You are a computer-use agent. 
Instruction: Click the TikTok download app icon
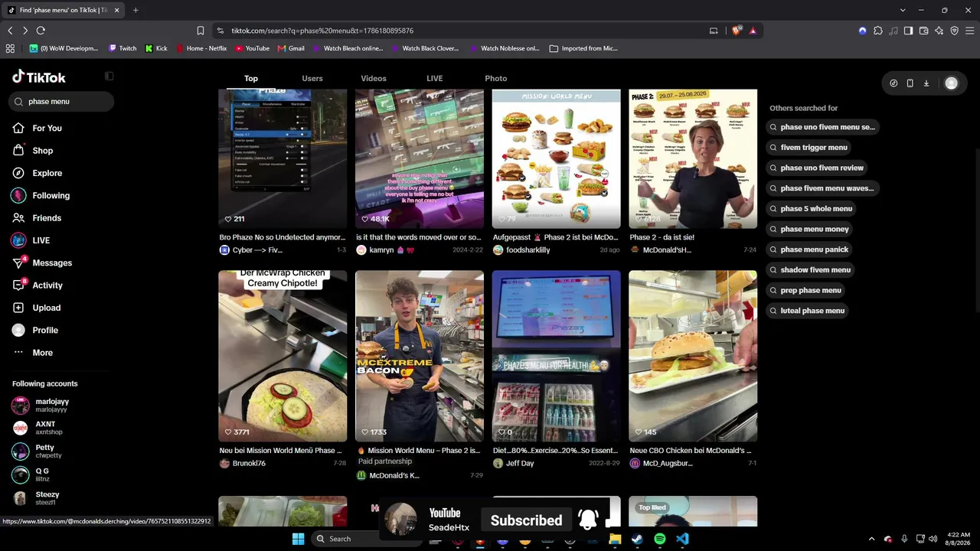pos(926,83)
